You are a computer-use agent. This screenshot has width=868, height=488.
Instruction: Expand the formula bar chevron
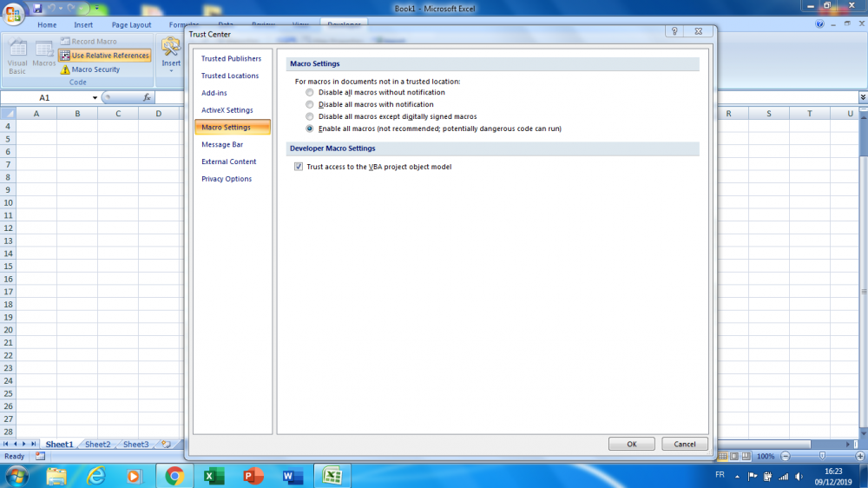(863, 97)
